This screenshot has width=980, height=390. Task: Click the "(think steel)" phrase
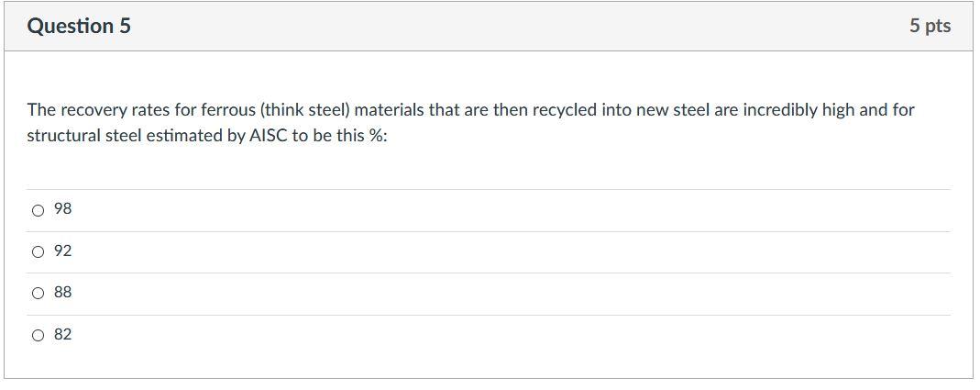(x=305, y=111)
